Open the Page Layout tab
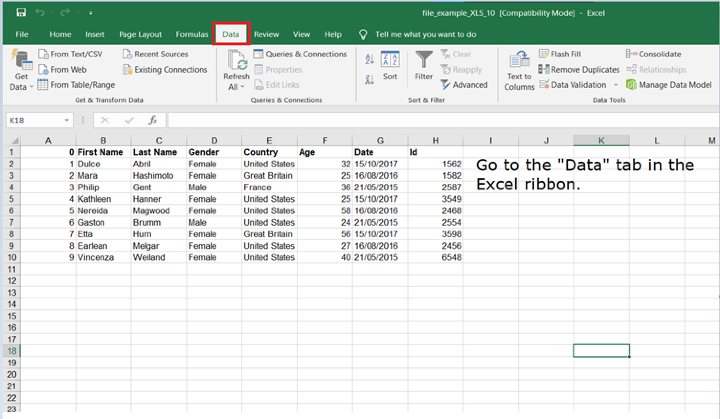 click(141, 34)
